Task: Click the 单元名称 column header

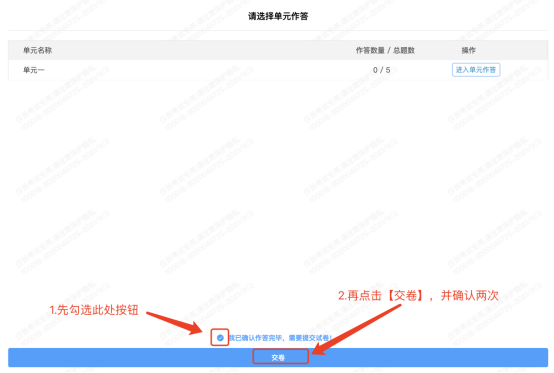Action: tap(37, 51)
